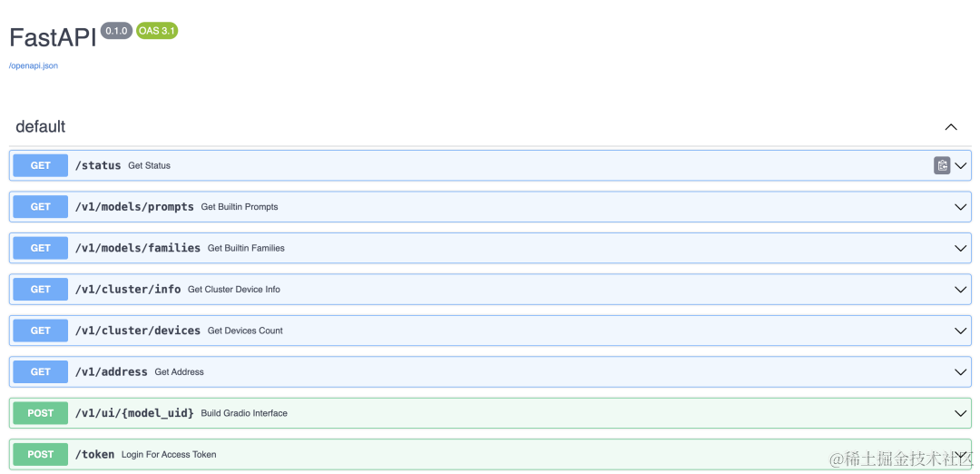The image size is (980, 474).
Task: Click the Get Address endpoint summary
Action: tap(179, 372)
